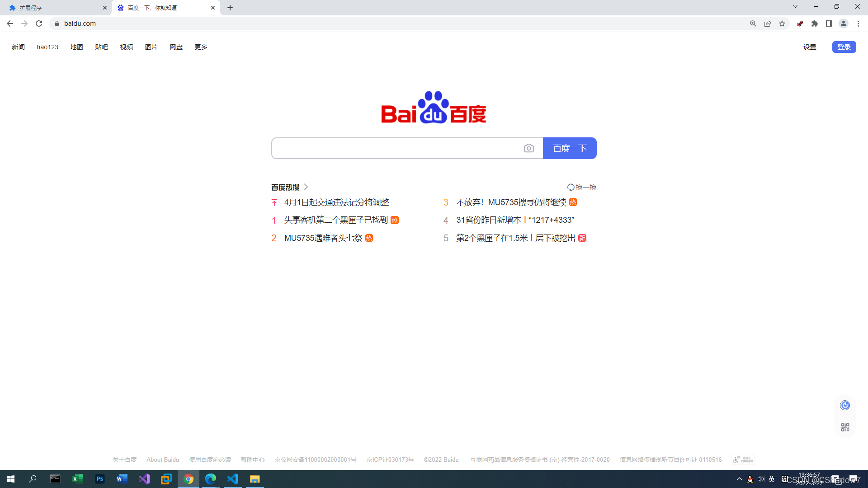Image resolution: width=868 pixels, height=488 pixels.
Task: Open VS Code from the taskbar
Action: point(233,479)
